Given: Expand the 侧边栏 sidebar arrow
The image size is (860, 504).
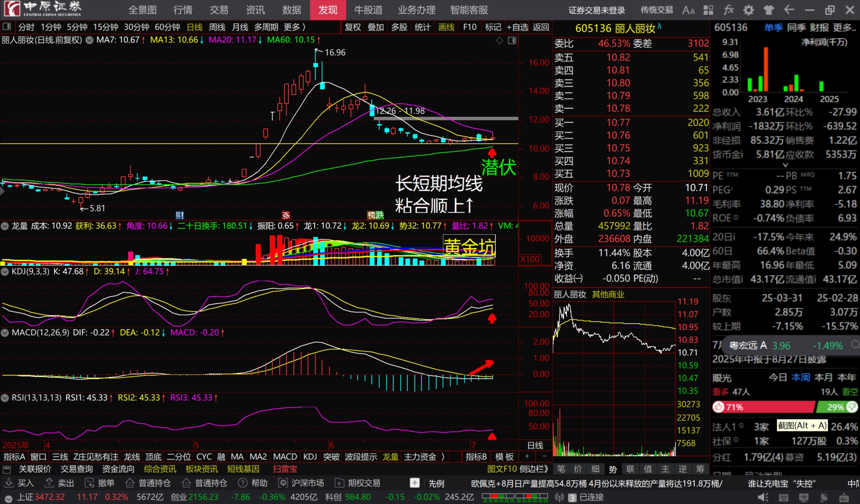Looking at the screenshot, I should tap(534, 469).
